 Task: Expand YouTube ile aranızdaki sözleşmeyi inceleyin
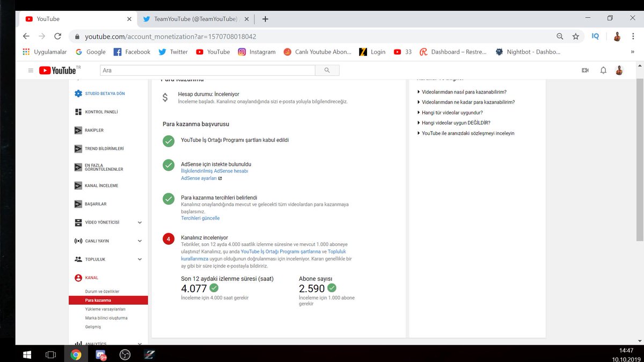pyautogui.click(x=468, y=133)
